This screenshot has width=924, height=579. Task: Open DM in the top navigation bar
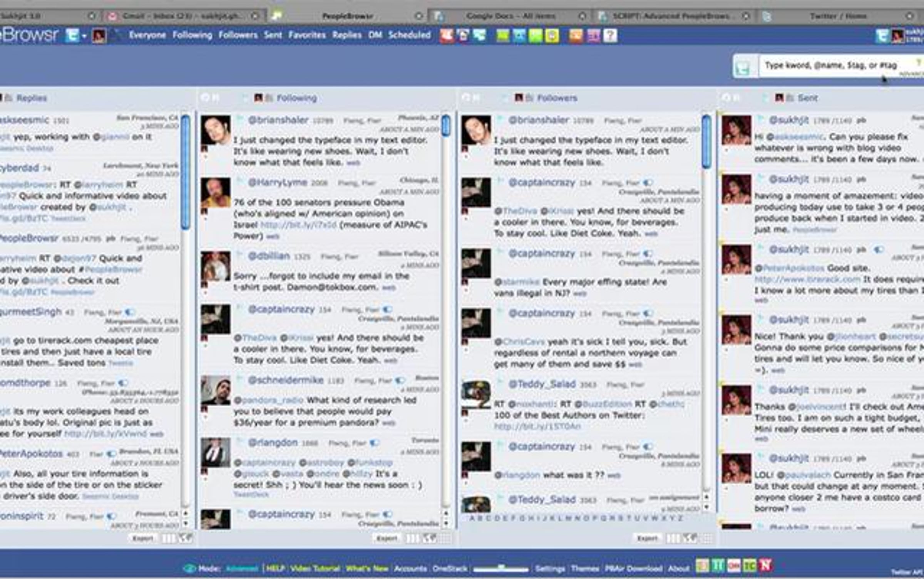tap(375, 35)
